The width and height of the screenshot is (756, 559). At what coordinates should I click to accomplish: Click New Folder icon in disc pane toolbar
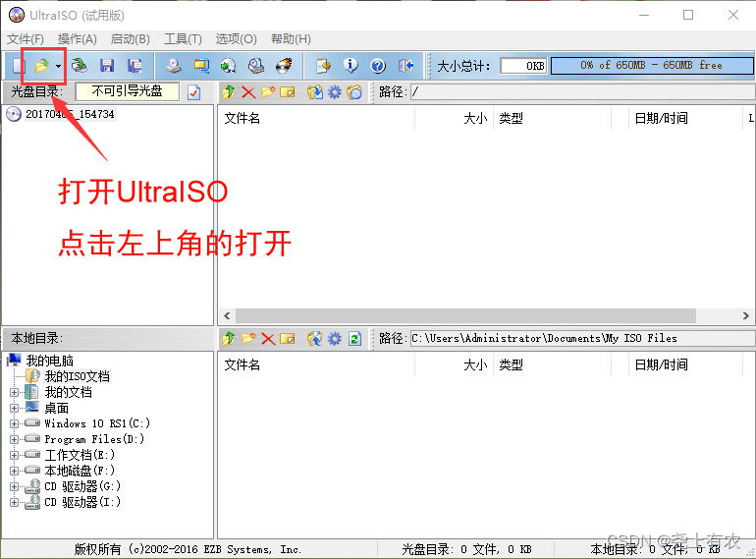click(x=268, y=91)
